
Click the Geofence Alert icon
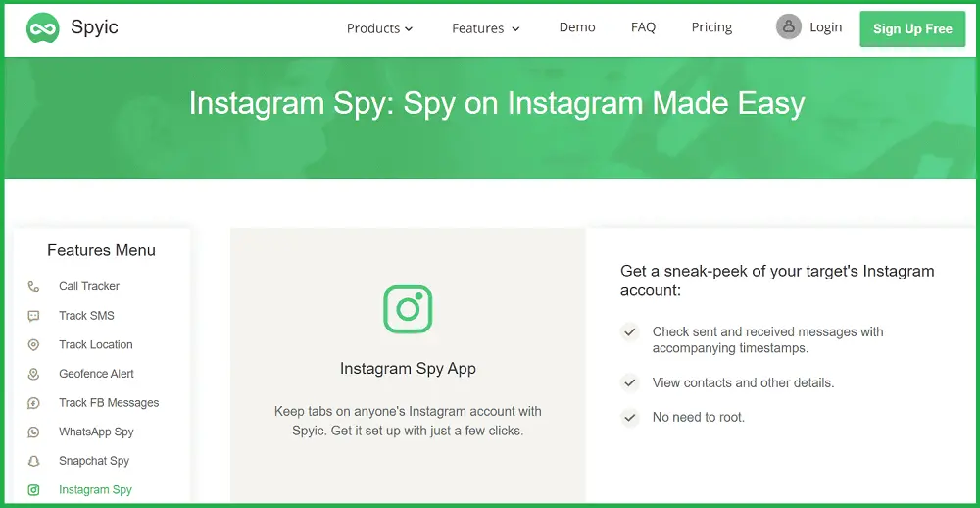coord(33,374)
